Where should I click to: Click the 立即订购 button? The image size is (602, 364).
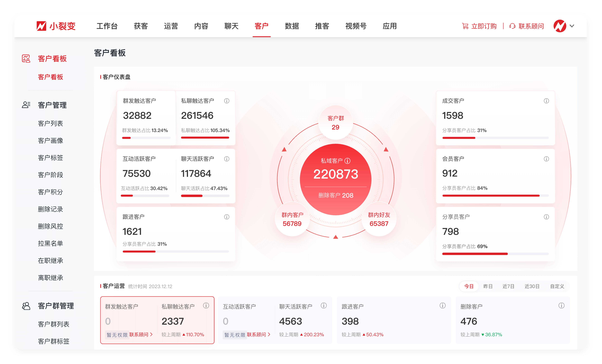484,26
